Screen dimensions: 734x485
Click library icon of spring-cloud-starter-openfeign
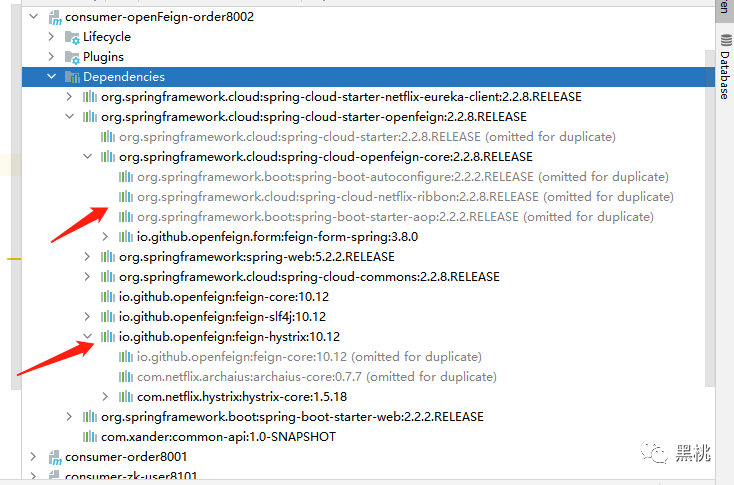90,117
